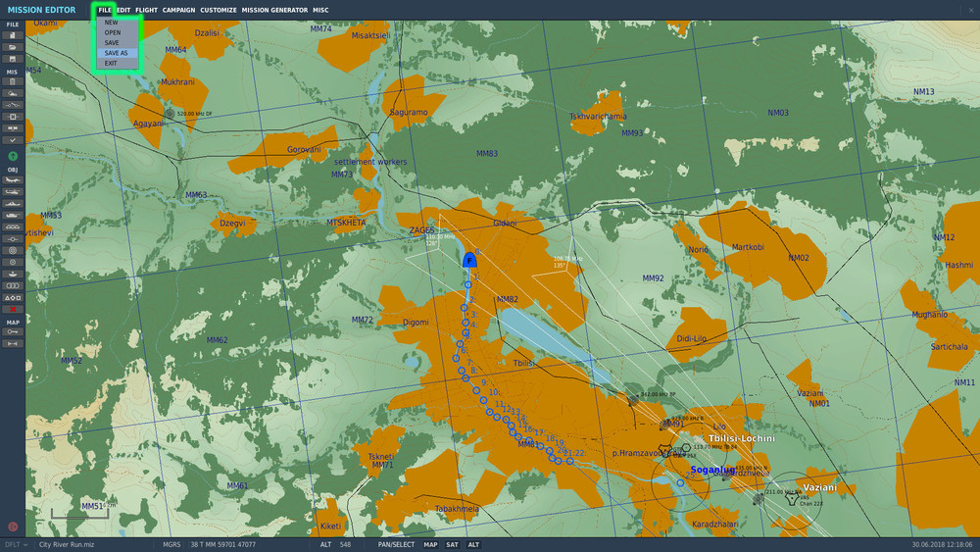The image size is (980, 552).
Task: Expand the DFLT dropdown in status bar
Action: pos(17,544)
